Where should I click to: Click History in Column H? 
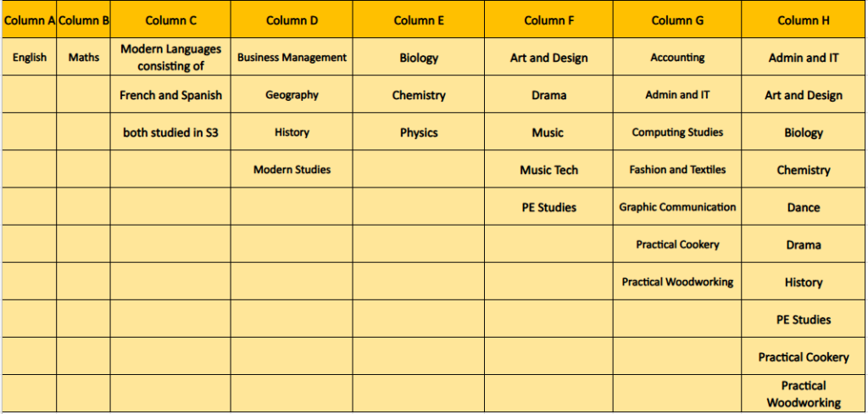click(804, 282)
